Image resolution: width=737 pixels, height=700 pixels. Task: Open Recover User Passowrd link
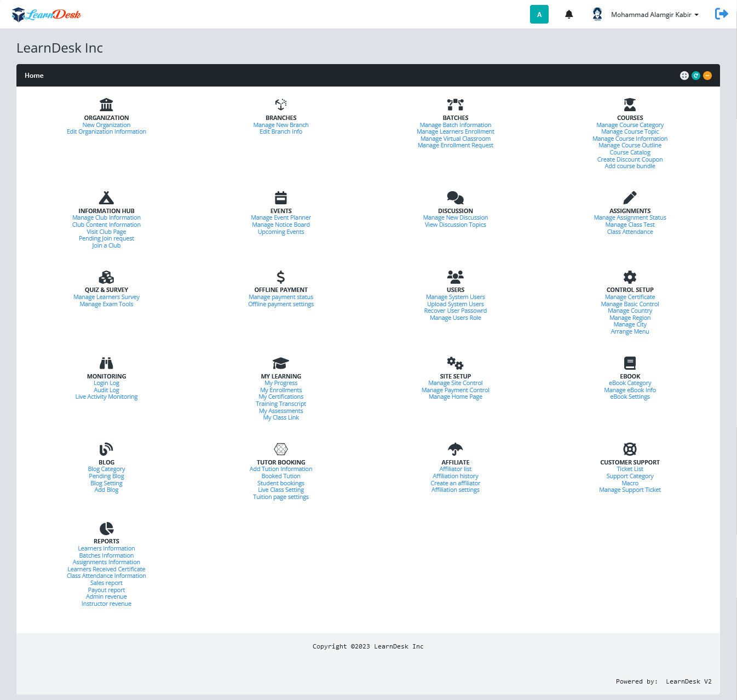[x=456, y=311]
